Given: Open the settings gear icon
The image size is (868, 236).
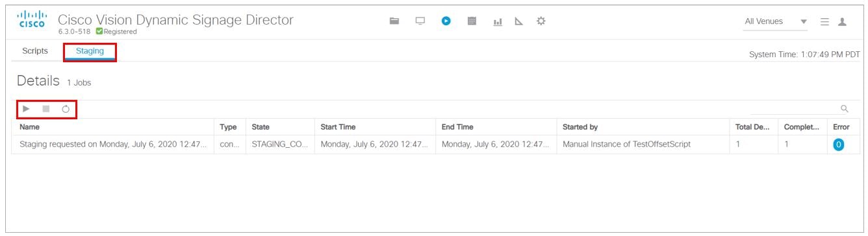Looking at the screenshot, I should point(541,21).
